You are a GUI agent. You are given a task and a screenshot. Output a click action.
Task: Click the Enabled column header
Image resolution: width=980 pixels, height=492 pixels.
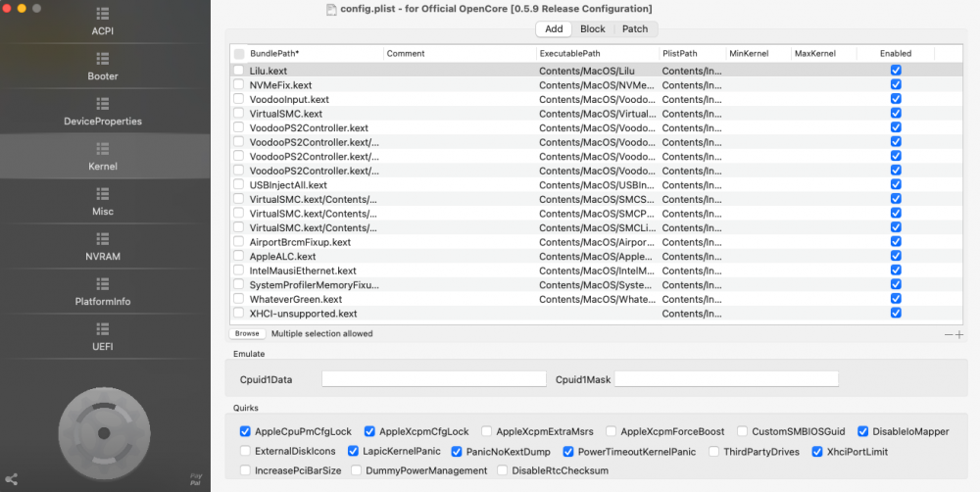tap(896, 54)
